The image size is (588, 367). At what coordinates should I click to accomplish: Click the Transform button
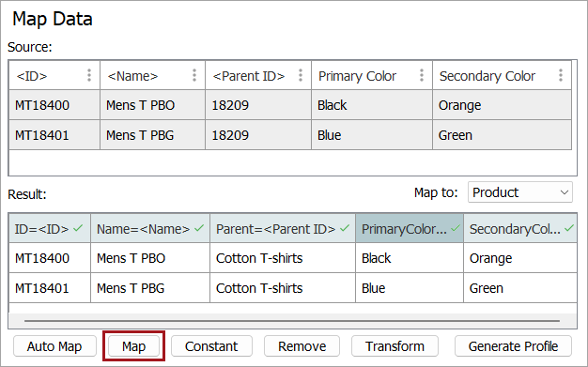point(395,346)
